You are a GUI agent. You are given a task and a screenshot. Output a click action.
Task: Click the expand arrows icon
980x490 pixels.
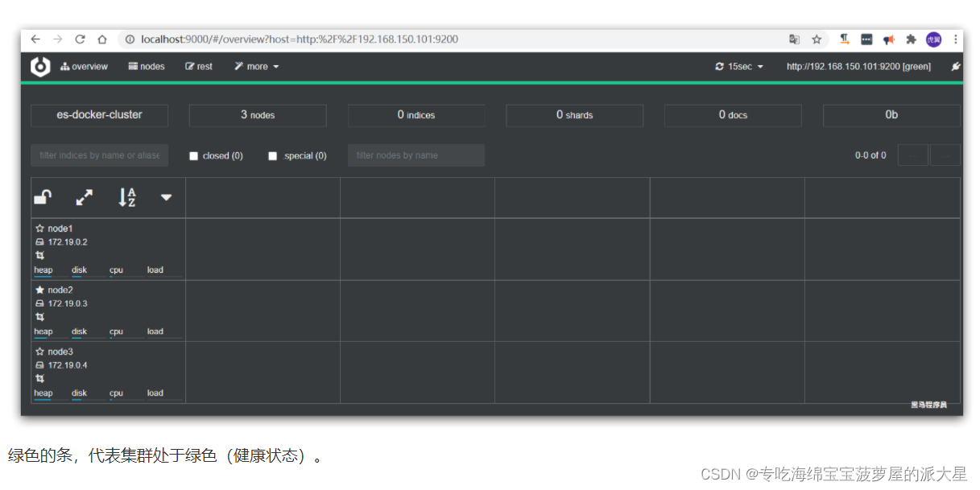[85, 197]
